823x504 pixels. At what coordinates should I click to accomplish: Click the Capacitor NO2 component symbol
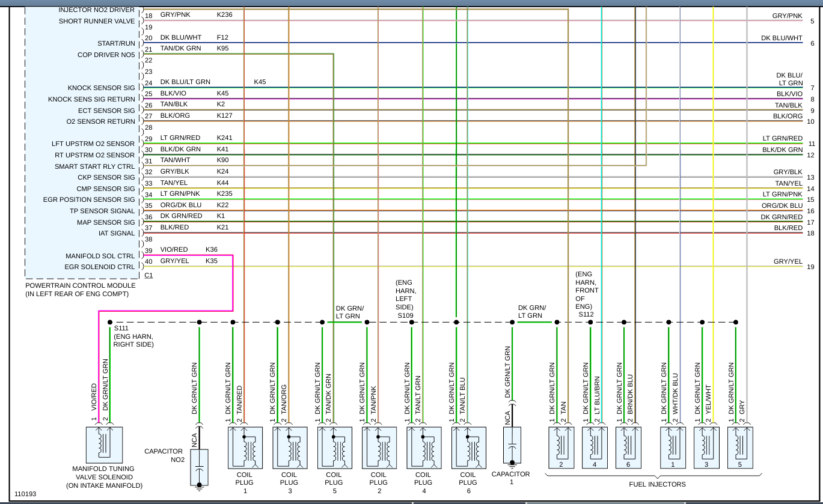199,467
